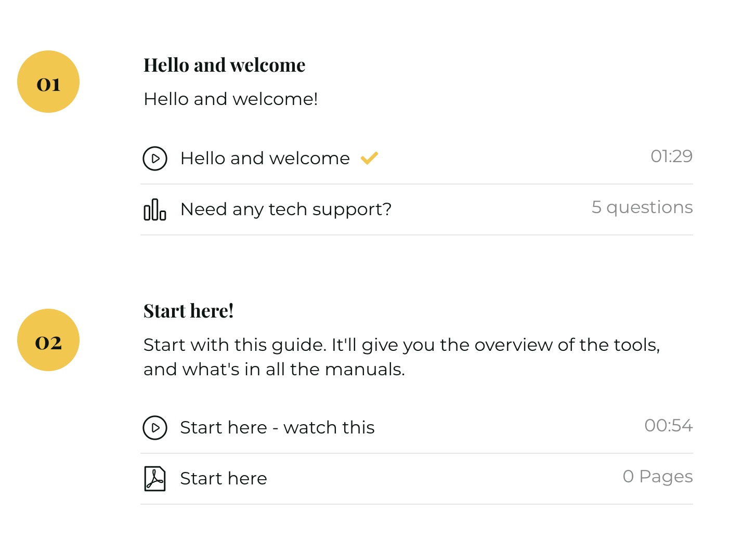This screenshot has height=552, width=756.
Task: Click the yellow 01 section badge
Action: click(x=48, y=82)
